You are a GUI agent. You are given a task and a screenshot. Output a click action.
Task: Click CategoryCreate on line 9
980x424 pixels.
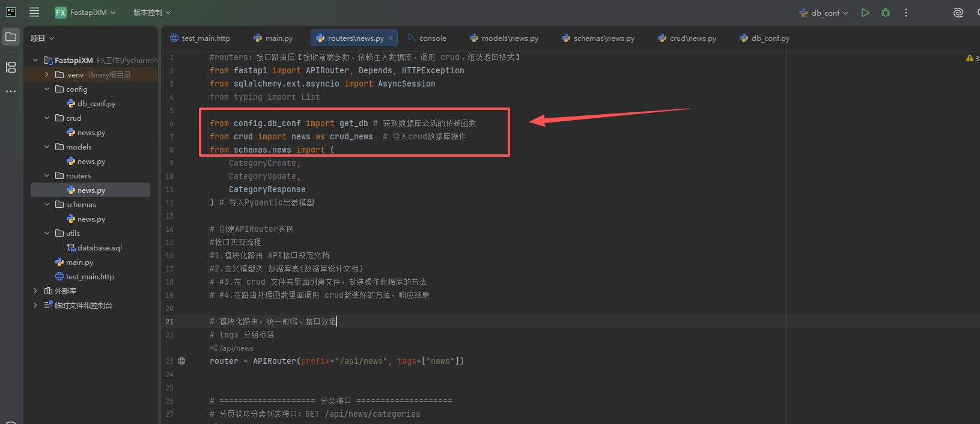tap(263, 163)
